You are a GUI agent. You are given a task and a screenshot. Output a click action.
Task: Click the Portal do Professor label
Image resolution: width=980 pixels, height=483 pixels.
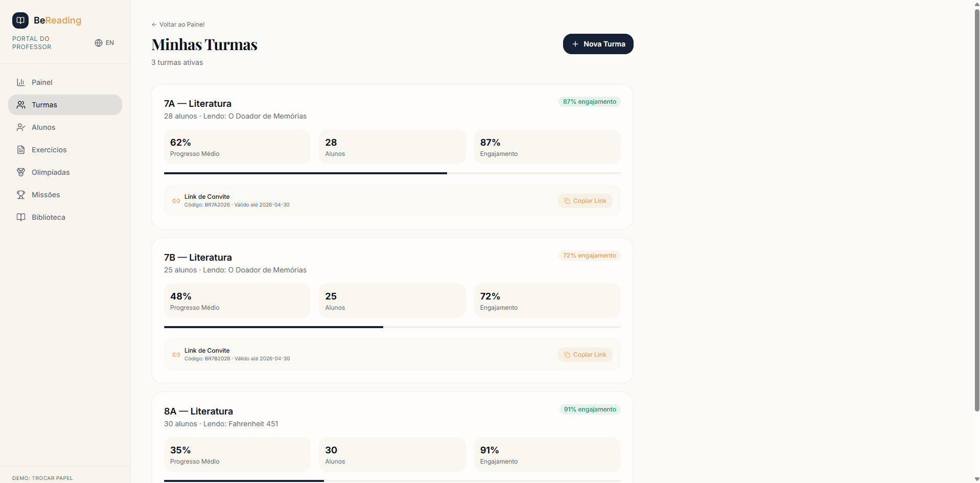pos(32,43)
